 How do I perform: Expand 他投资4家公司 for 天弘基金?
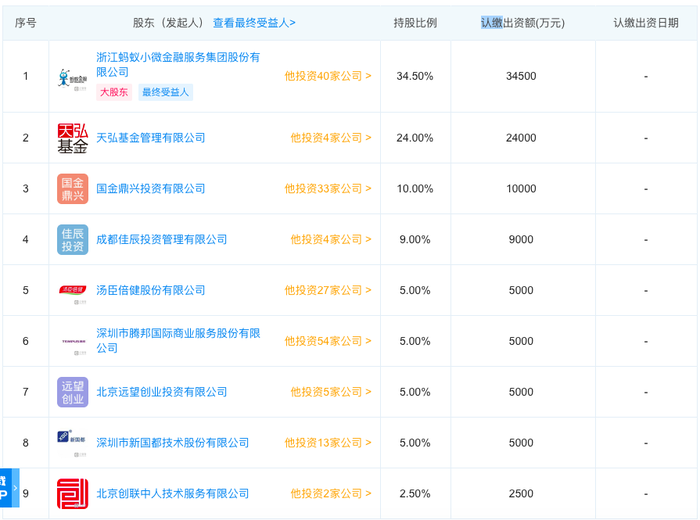point(331,138)
